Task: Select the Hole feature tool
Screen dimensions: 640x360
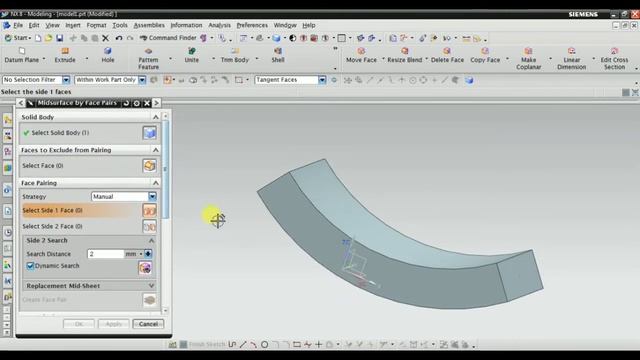Action: click(108, 55)
